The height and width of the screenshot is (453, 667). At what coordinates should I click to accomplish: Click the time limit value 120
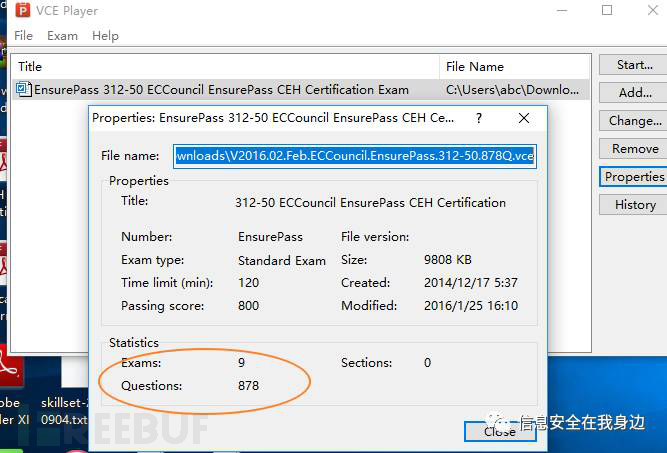248,283
